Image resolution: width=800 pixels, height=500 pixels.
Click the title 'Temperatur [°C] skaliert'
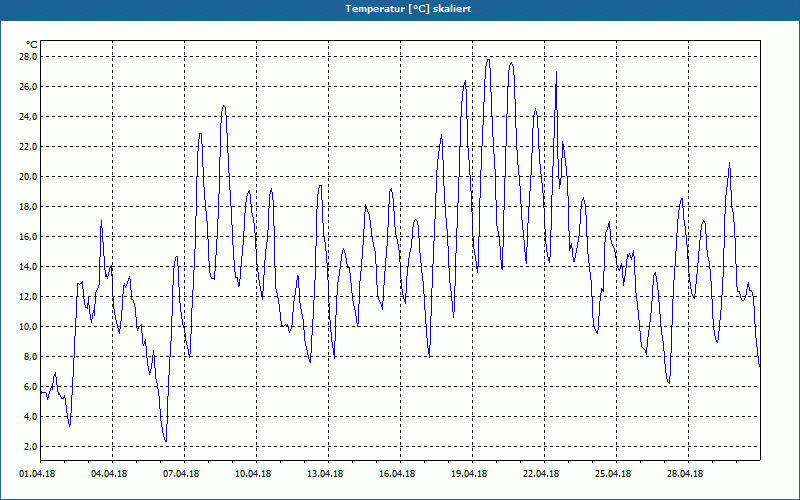(408, 9)
